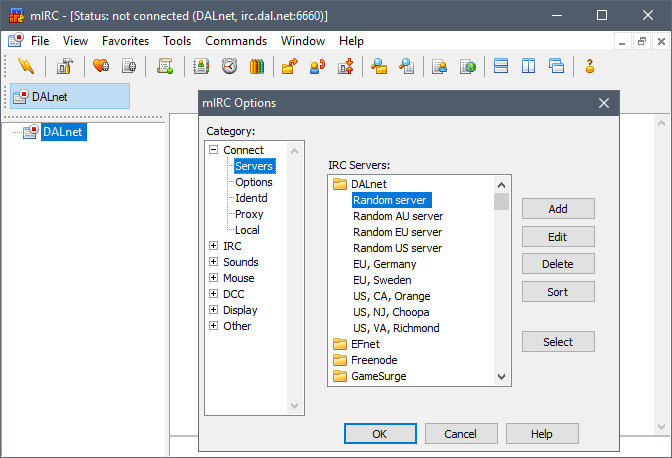Open the Help menu in menu bar

tap(351, 41)
